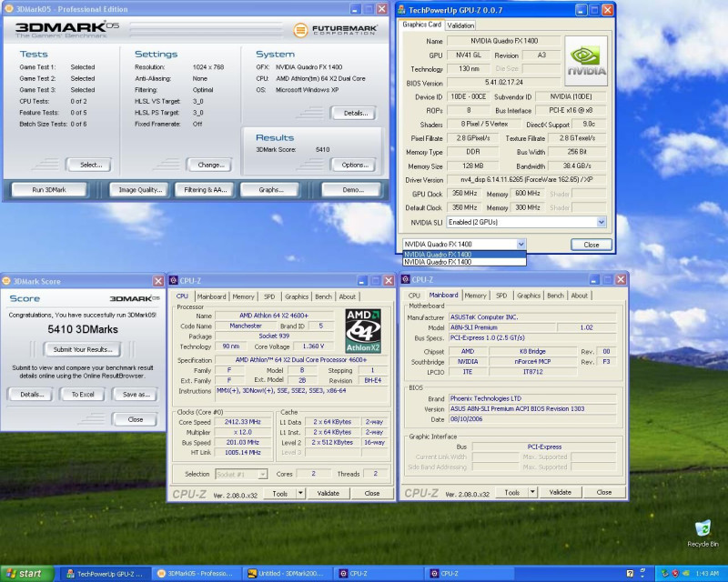Open Memory tab in the left CPU-Z window

coord(243,296)
